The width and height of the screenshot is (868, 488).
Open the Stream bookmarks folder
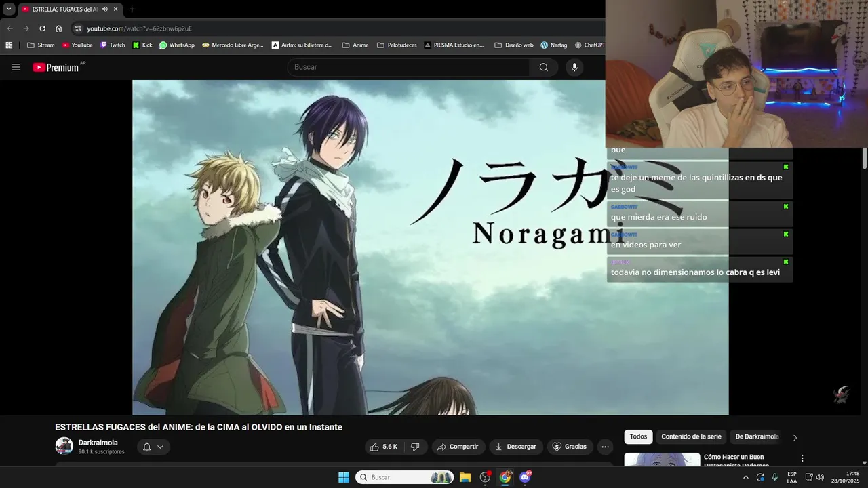pos(41,45)
